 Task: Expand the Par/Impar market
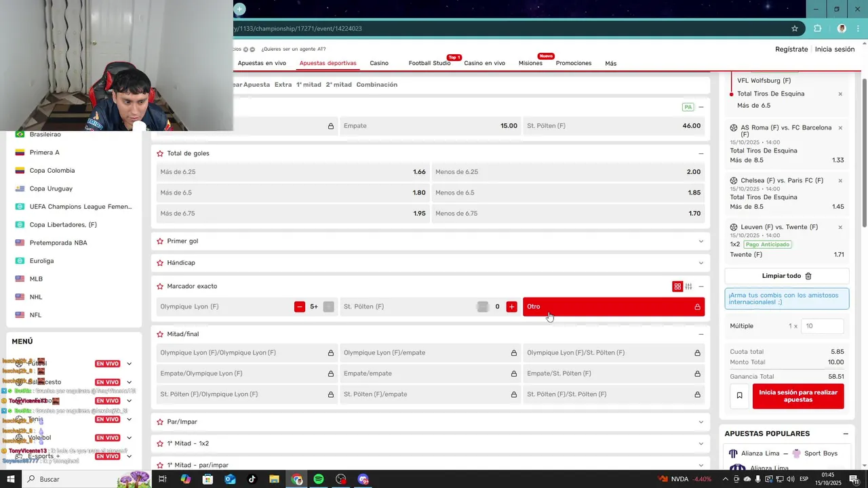pos(701,422)
